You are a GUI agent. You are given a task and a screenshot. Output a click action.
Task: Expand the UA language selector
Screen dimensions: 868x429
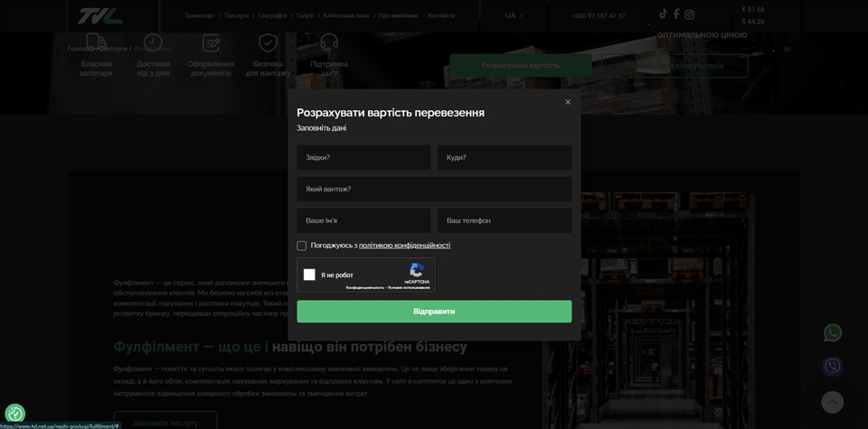click(x=514, y=15)
